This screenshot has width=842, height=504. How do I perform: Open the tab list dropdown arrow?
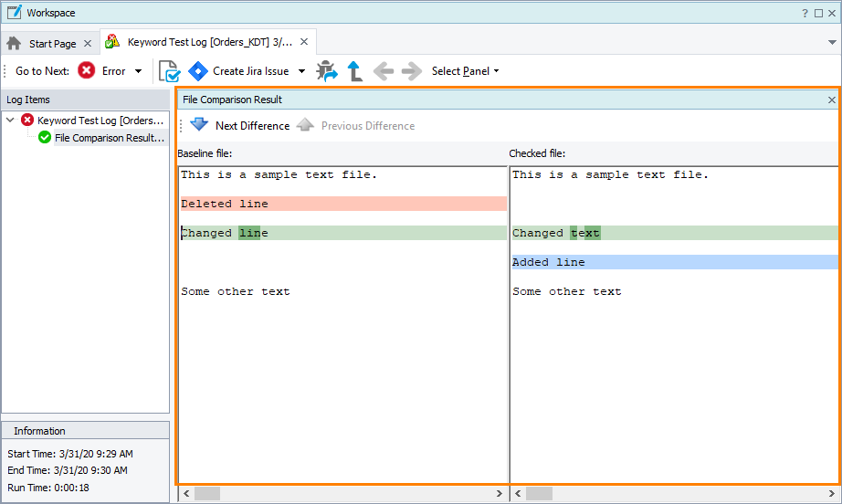[831, 43]
